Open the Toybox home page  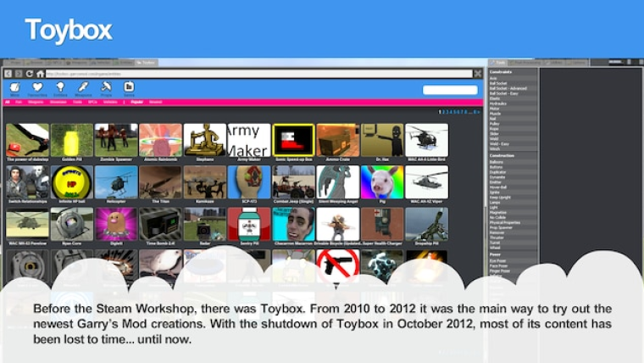click(x=40, y=74)
